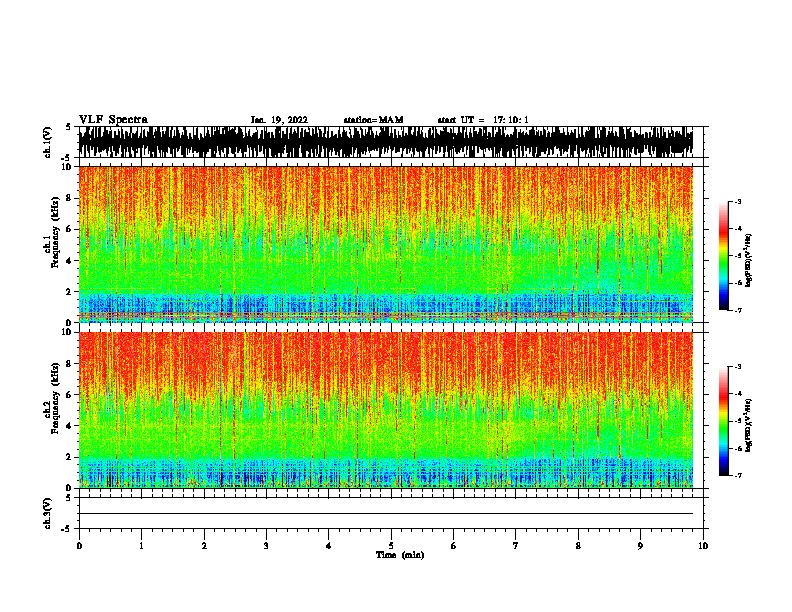
Task: Click the '-7' label on ch.2 color bar
Action: 738,476
